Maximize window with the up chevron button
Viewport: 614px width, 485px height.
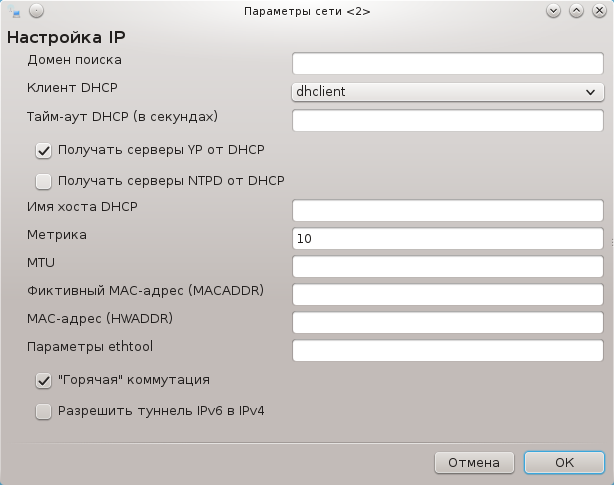(x=576, y=11)
